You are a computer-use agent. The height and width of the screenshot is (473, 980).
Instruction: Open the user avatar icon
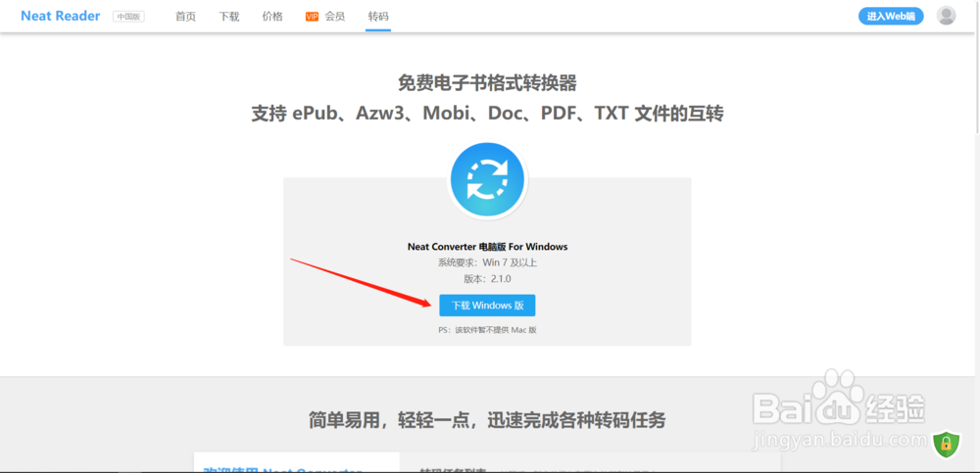click(x=947, y=16)
